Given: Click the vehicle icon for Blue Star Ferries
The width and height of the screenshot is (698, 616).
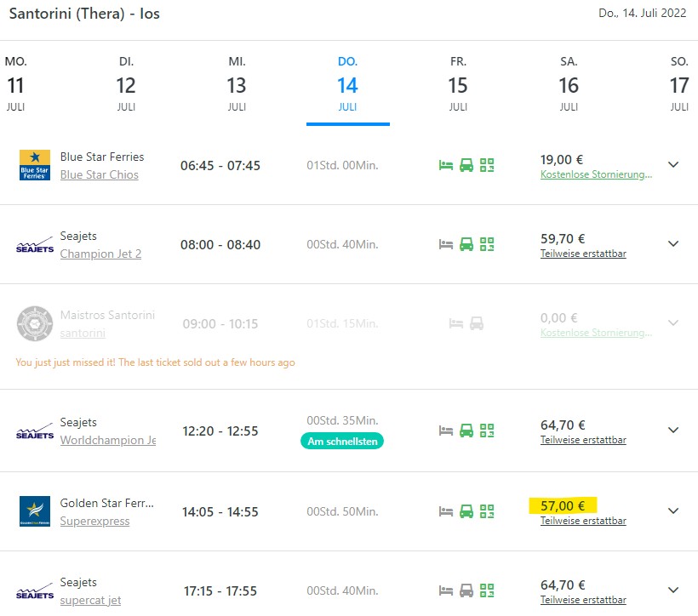Looking at the screenshot, I should click(x=466, y=165).
